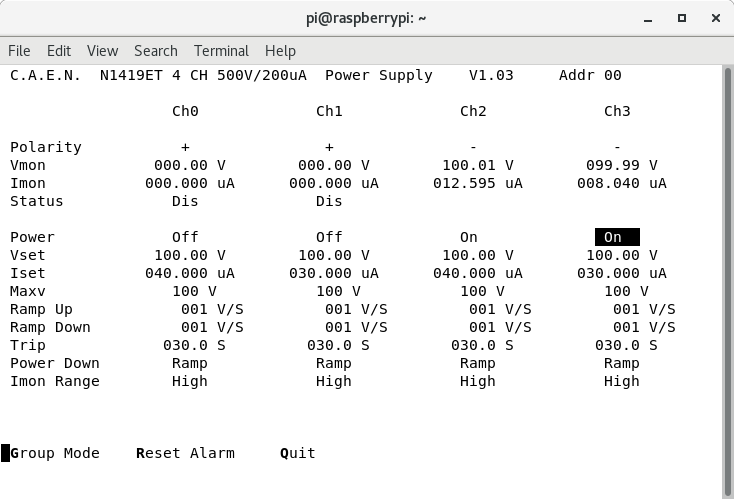
Task: Close the pi@raspberrypi terminal window
Action: 716,18
